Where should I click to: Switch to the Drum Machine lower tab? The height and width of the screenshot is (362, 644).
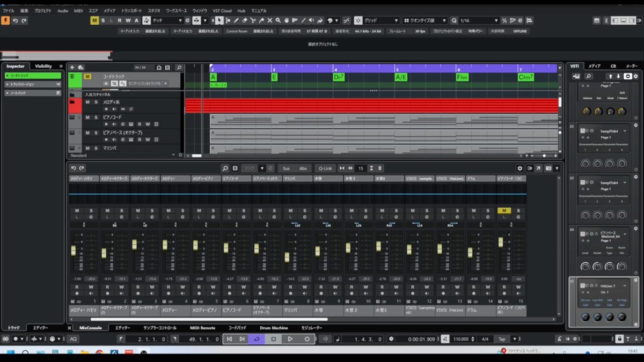pyautogui.click(x=273, y=328)
